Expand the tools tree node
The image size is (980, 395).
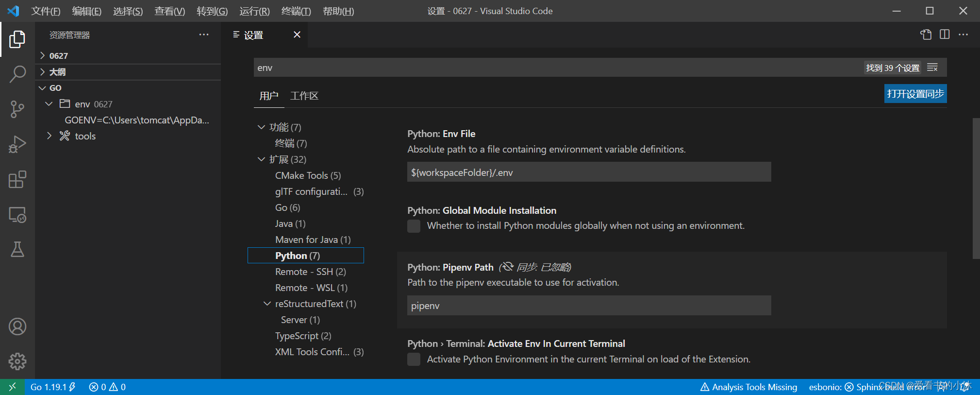(x=49, y=136)
